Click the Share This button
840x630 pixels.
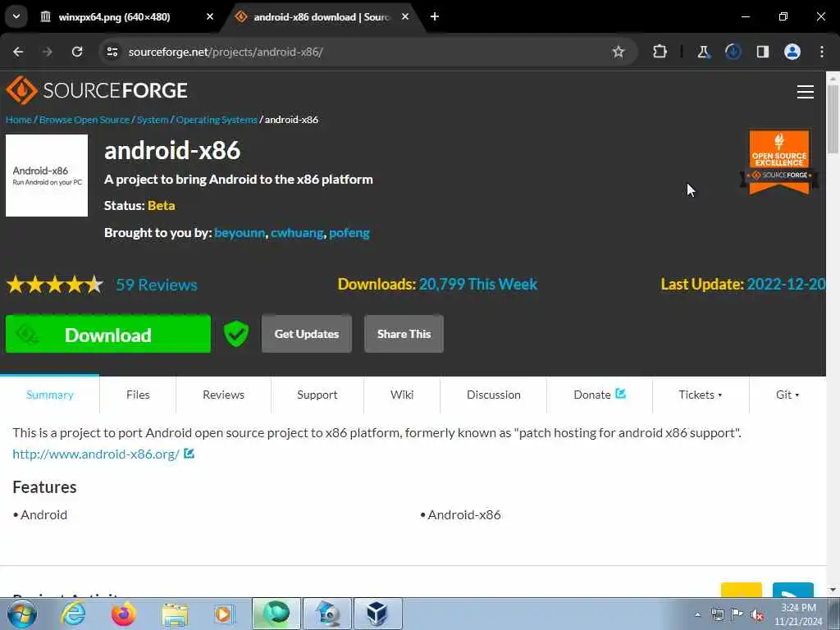[404, 334]
